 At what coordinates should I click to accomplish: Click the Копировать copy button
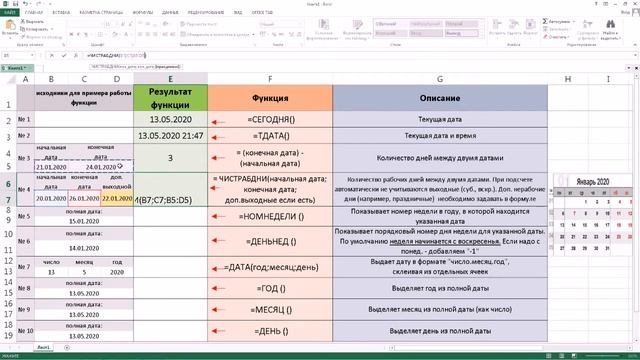(34, 29)
